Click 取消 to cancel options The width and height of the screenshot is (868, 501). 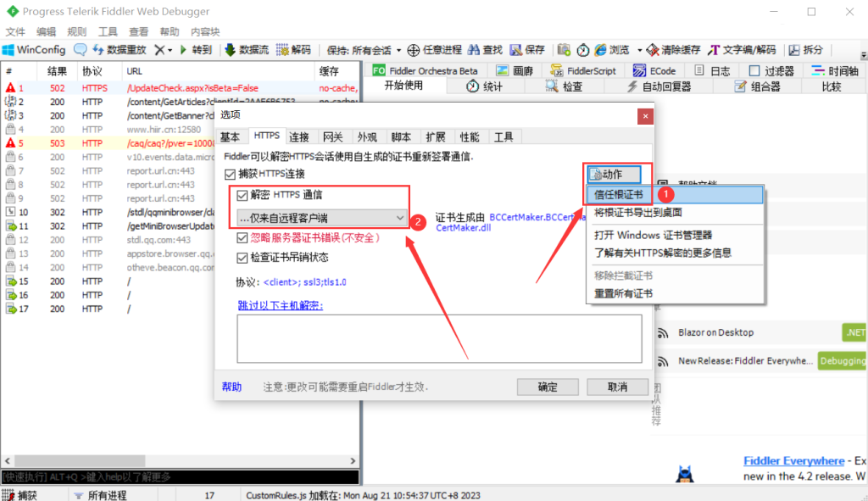click(x=617, y=387)
